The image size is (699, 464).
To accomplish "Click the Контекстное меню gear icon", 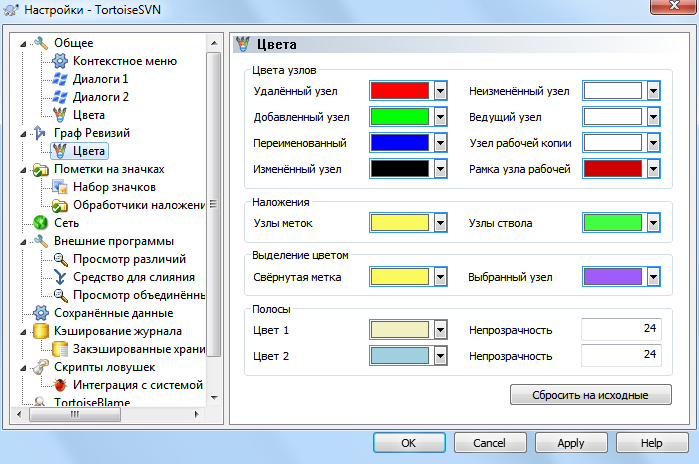I will [x=60, y=61].
